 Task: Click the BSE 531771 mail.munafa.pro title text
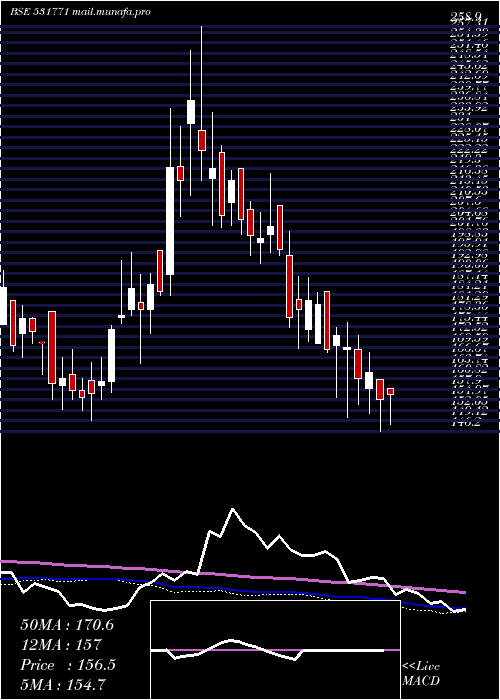click(x=80, y=12)
